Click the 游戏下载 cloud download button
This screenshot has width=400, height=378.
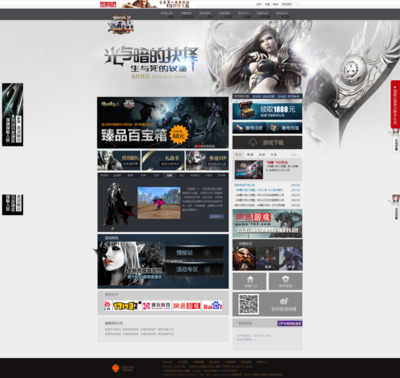point(267,143)
